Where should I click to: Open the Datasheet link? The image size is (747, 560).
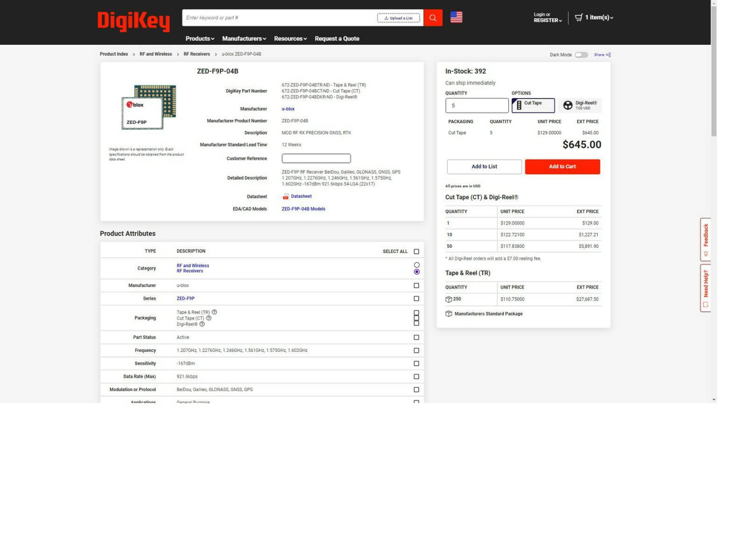coord(301,196)
